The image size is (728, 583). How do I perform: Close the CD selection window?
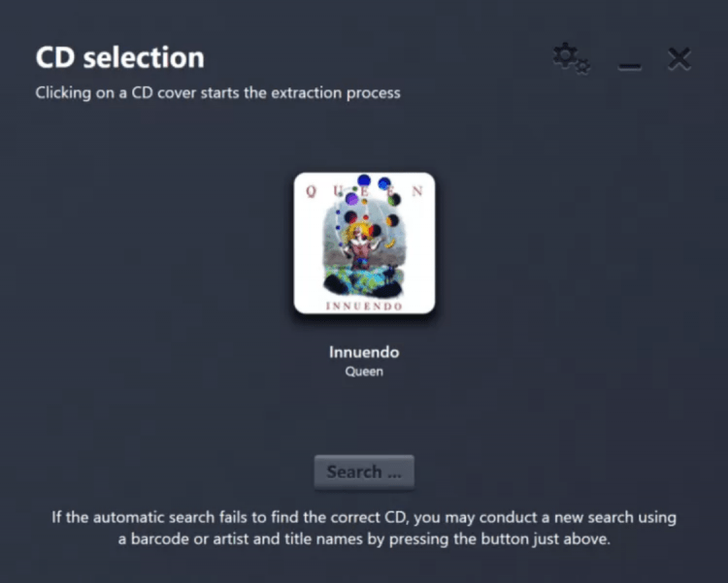tap(679, 59)
